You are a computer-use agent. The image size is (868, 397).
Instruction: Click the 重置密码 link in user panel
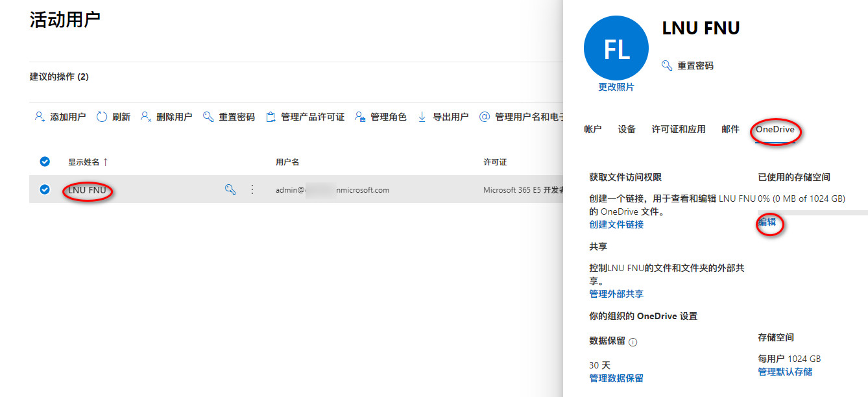pyautogui.click(x=695, y=66)
